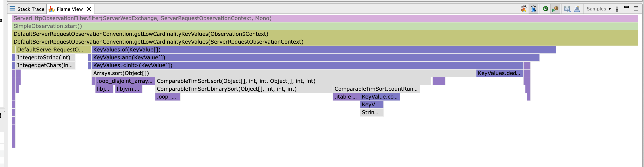Open the view menu three-dots icon
The image size is (644, 167).
click(x=617, y=9)
